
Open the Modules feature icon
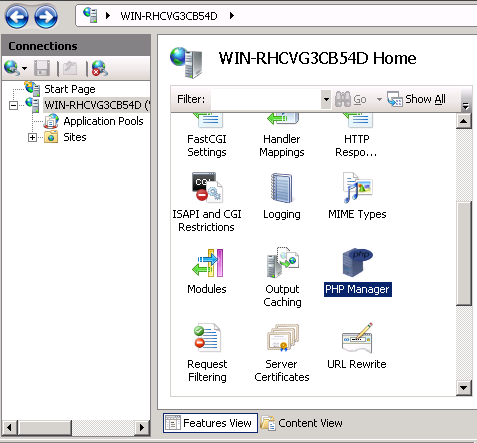tap(207, 263)
